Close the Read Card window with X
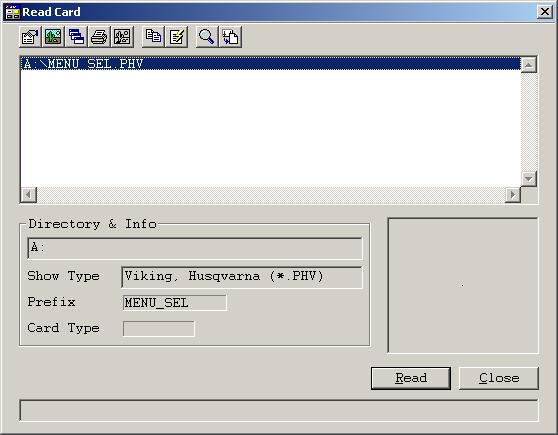This screenshot has width=558, height=435. [x=545, y=12]
